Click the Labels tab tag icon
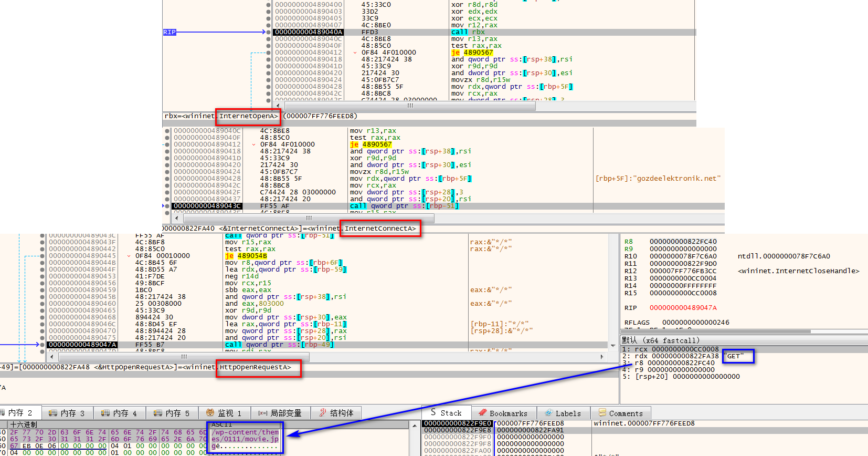 pyautogui.click(x=549, y=413)
